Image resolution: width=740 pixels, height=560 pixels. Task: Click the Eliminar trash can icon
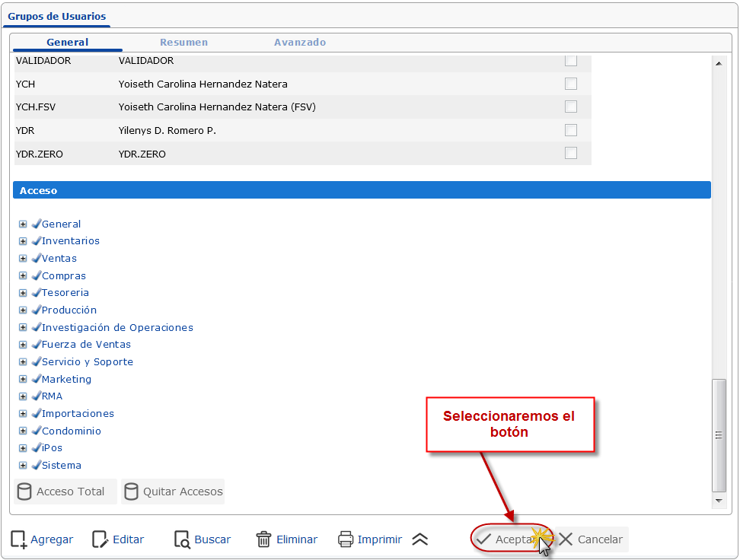(264, 539)
